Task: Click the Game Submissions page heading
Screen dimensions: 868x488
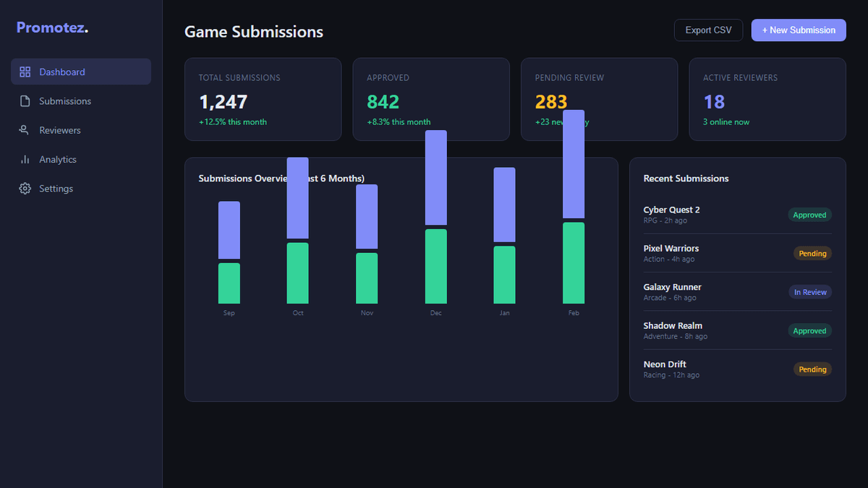Action: coord(254,32)
